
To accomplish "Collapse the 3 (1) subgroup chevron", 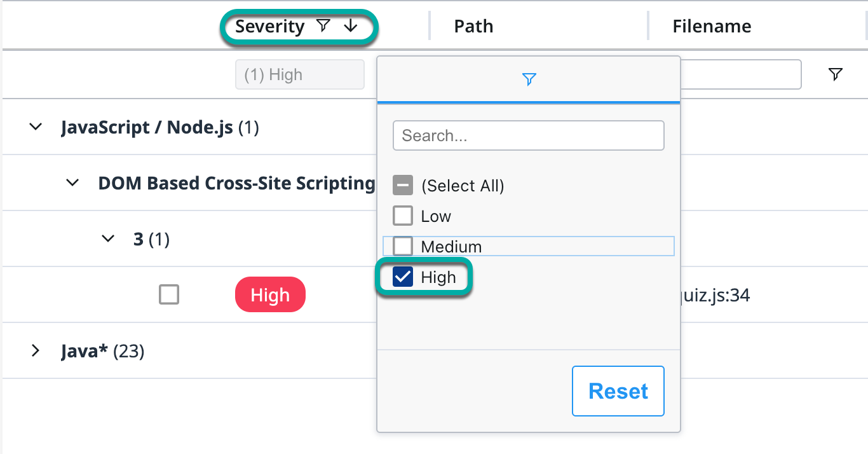I will pyautogui.click(x=109, y=239).
